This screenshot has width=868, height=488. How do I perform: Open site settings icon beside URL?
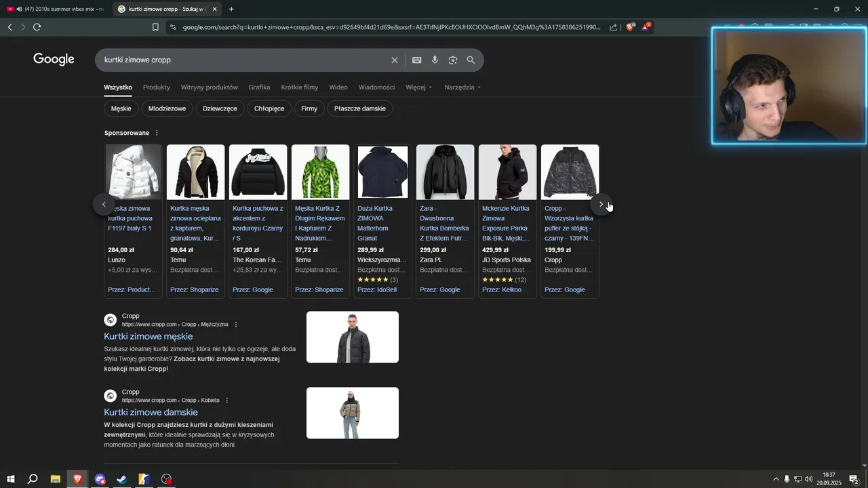click(173, 27)
